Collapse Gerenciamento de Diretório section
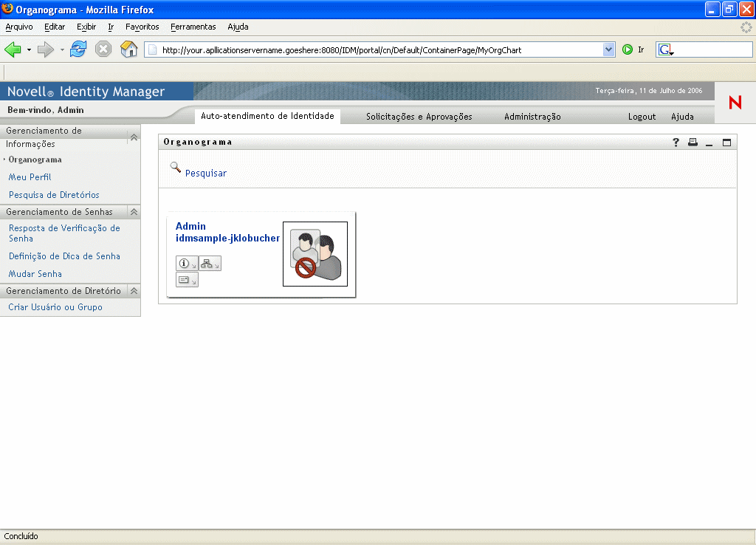 (134, 291)
